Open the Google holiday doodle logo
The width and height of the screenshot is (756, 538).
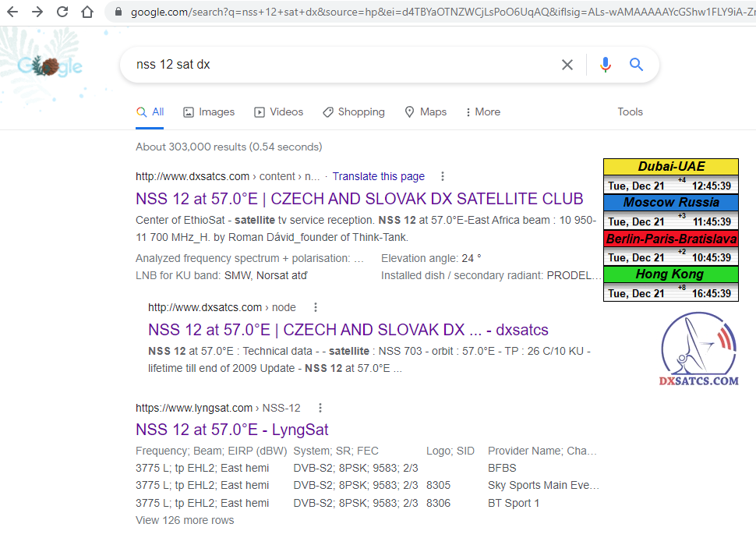50,66
